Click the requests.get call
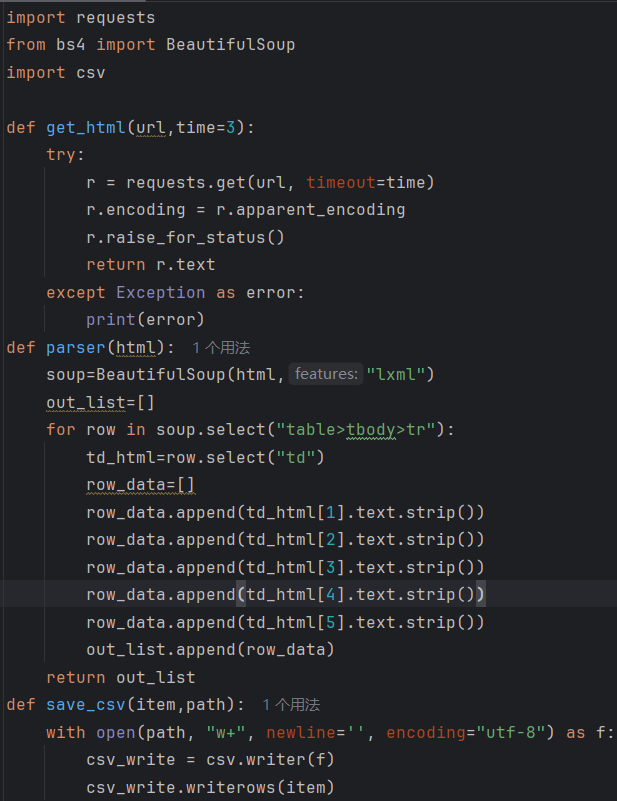Image resolution: width=617 pixels, height=801 pixels. click(280, 182)
